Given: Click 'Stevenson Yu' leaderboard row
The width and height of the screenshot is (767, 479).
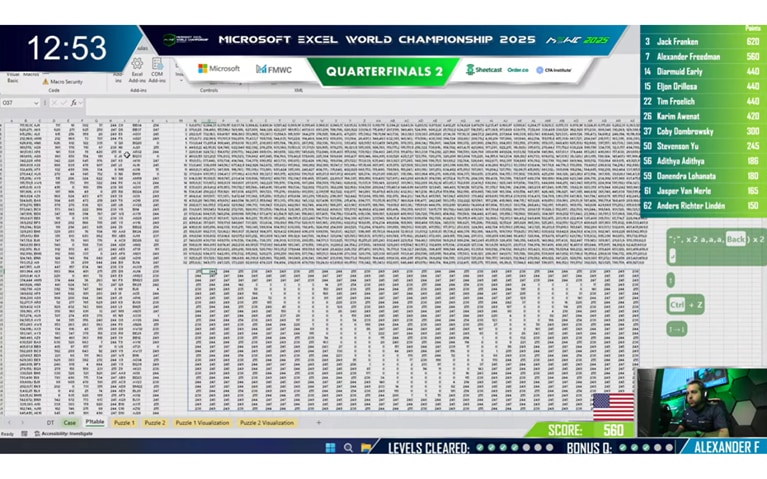Looking at the screenshot, I should pos(702,146).
